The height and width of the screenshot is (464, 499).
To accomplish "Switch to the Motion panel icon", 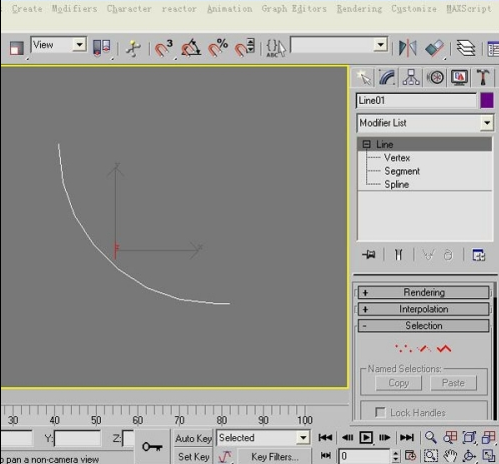I will point(435,77).
